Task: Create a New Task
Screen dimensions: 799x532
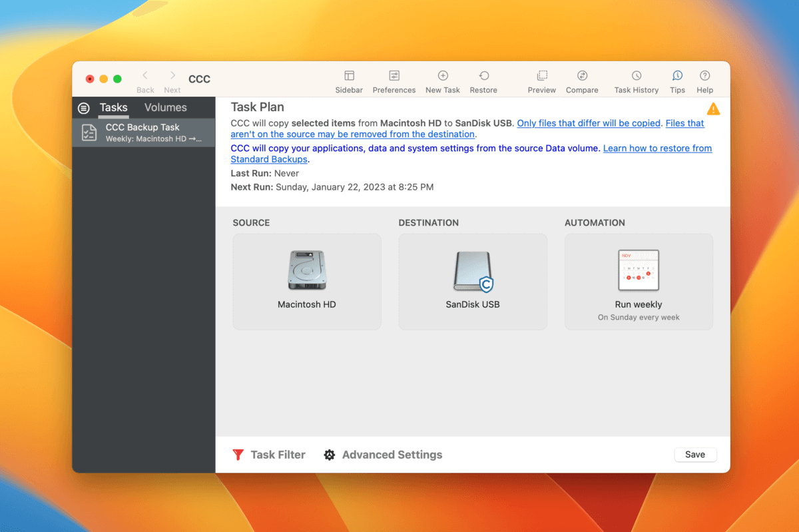Action: 443,76
